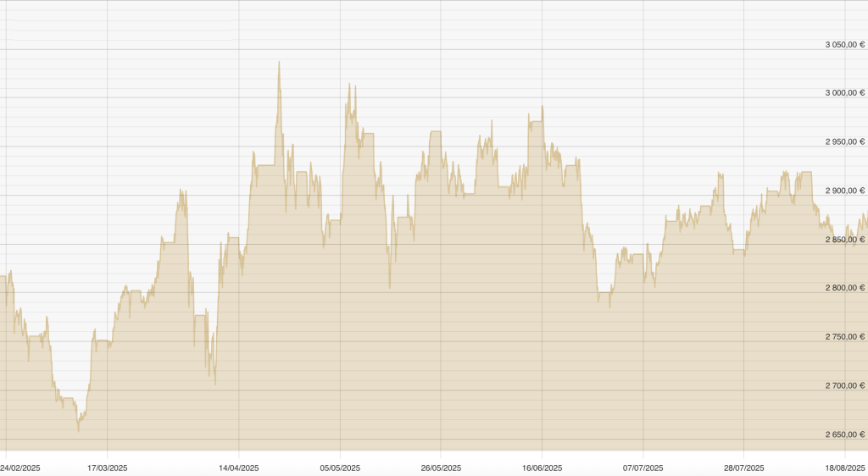Screen dimensions: 868x476
Task: Select the 17/03/2025 date on the x-axis
Action: (108, 467)
